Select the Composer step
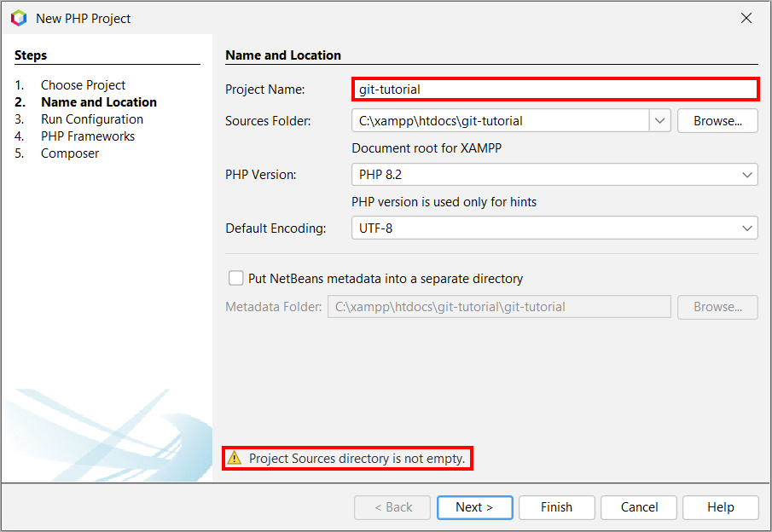Image resolution: width=772 pixels, height=532 pixels. point(70,153)
